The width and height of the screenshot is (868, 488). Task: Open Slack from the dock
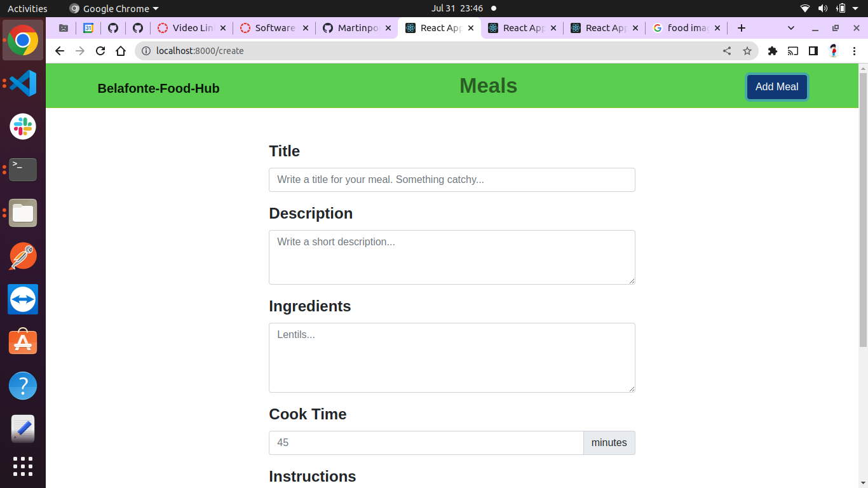tap(22, 126)
